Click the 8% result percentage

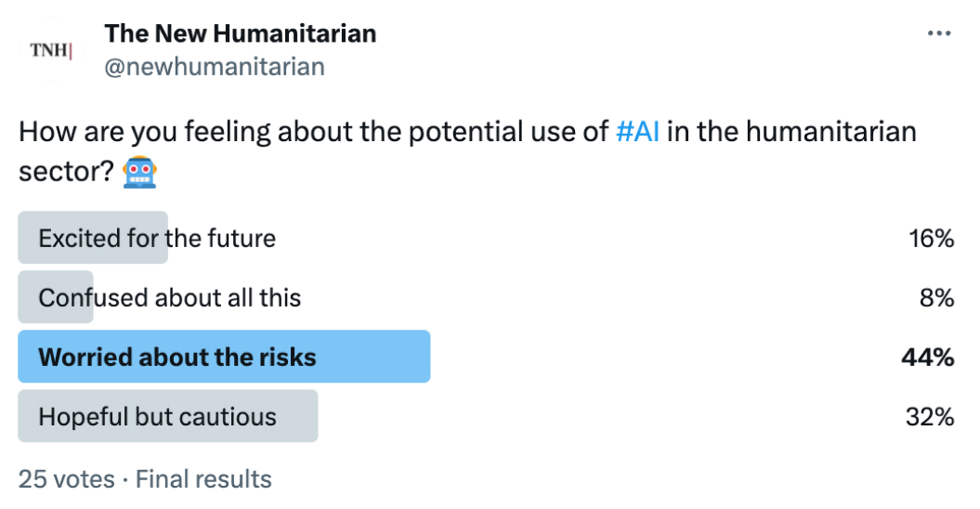point(937,297)
